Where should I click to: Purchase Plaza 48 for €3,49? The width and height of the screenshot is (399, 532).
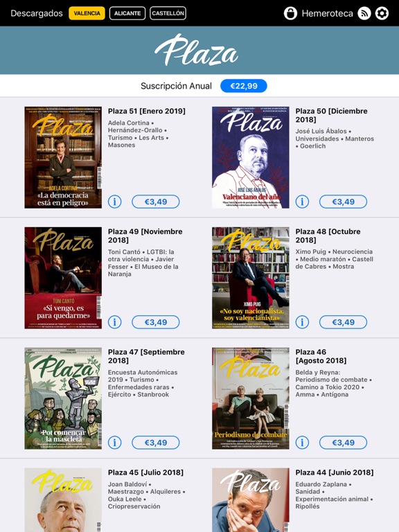point(343,322)
